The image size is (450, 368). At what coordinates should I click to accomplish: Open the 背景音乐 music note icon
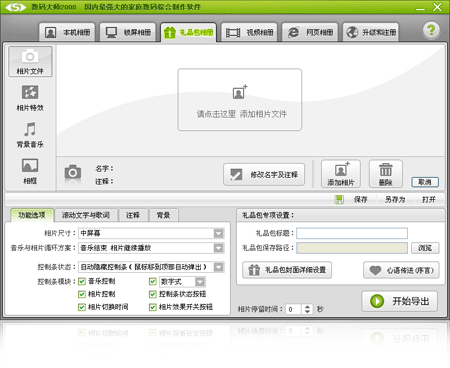coord(30,135)
